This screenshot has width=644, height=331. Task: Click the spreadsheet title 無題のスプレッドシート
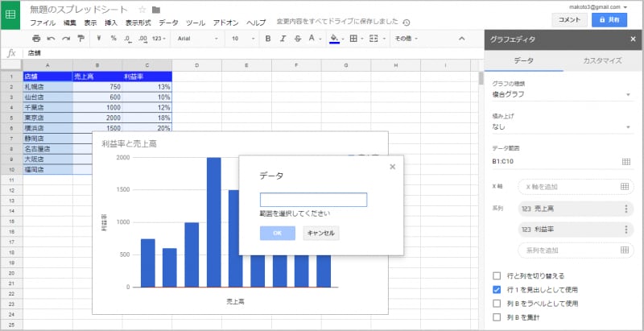79,10
